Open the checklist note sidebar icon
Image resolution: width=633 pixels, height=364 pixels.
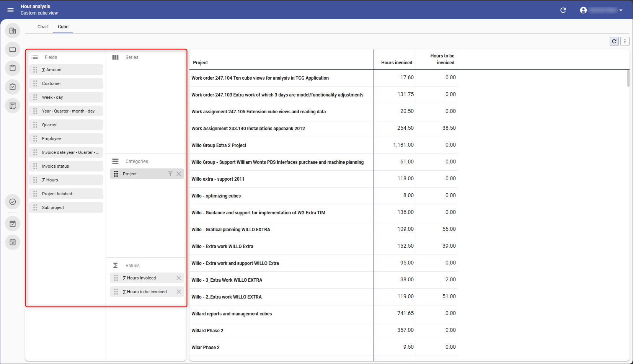(13, 106)
